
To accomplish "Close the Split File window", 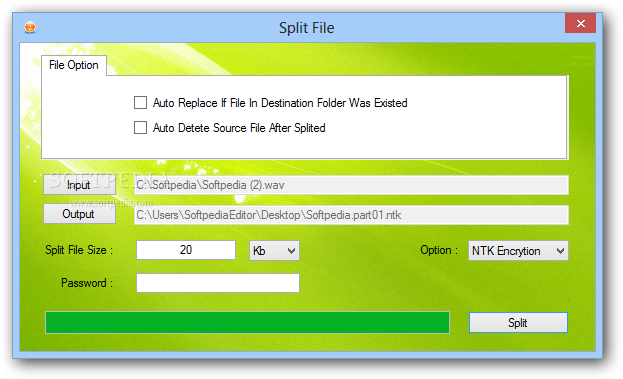I will [x=580, y=23].
